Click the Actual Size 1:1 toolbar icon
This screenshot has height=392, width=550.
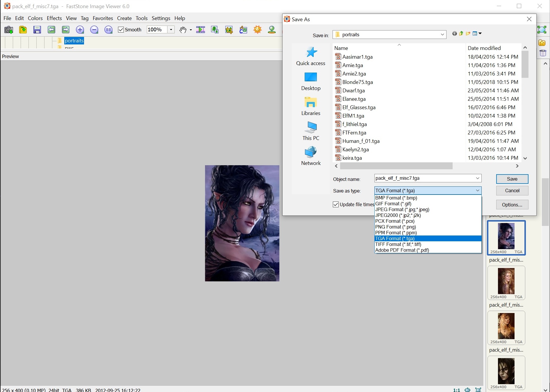click(x=108, y=30)
